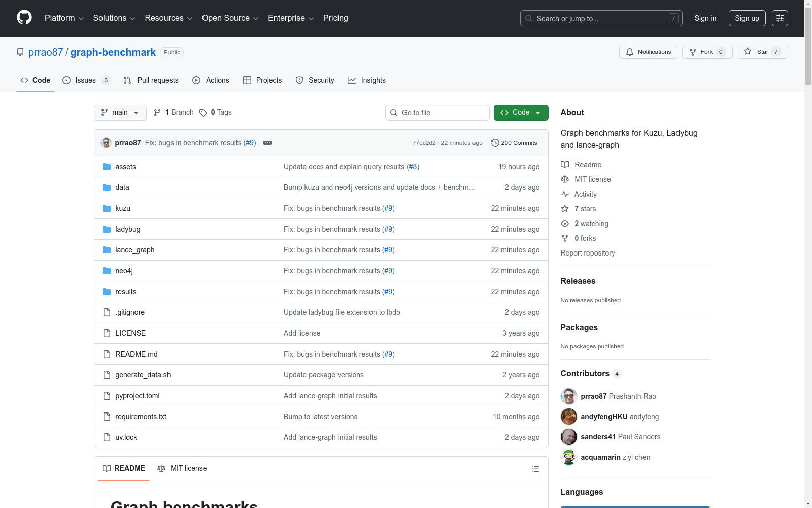Open the prrao87 owner profile link
The image size is (812, 508).
click(x=46, y=52)
